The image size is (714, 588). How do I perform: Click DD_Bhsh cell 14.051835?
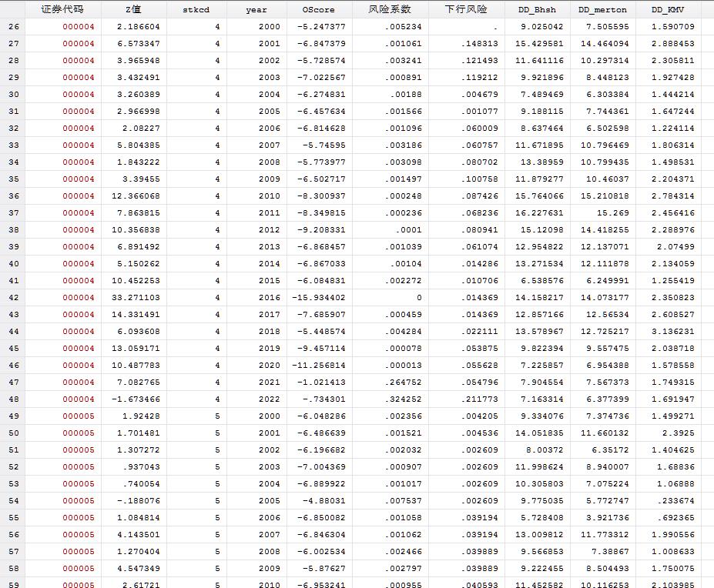pos(539,433)
